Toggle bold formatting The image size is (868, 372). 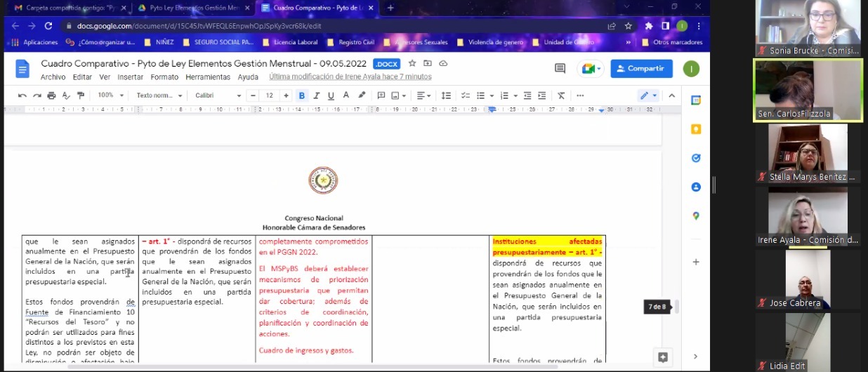(x=302, y=95)
